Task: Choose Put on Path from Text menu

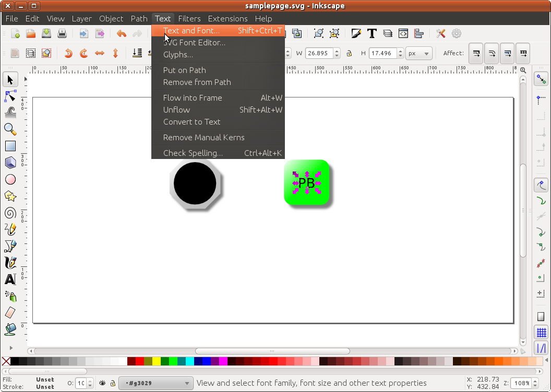Action: tap(184, 70)
